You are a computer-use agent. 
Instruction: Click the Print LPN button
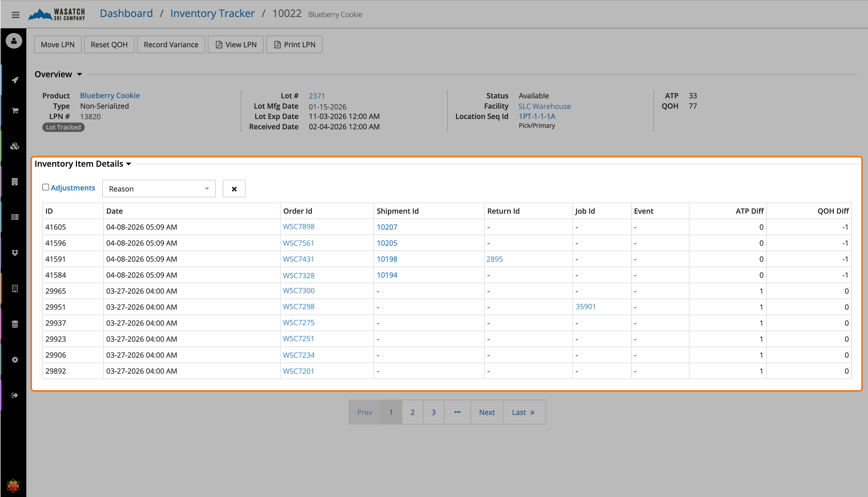[294, 44]
